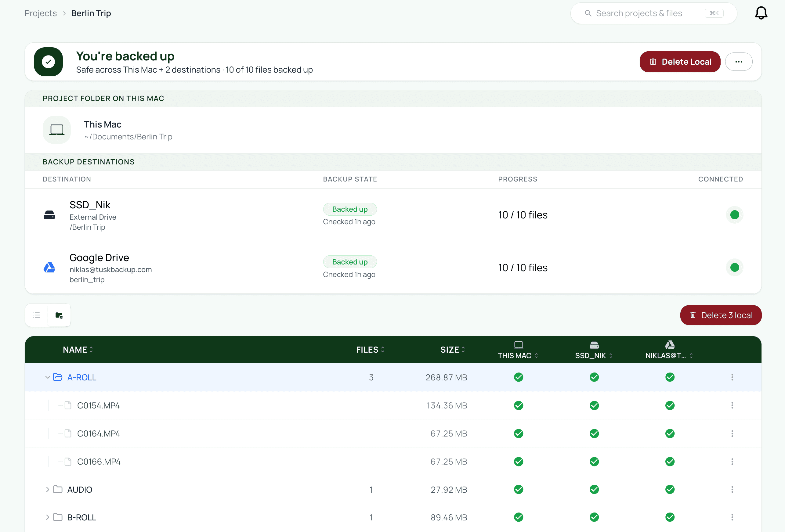Viewport: 785px width, 532px height.
Task: Sort by SSD_NIK column
Action: coord(594,355)
